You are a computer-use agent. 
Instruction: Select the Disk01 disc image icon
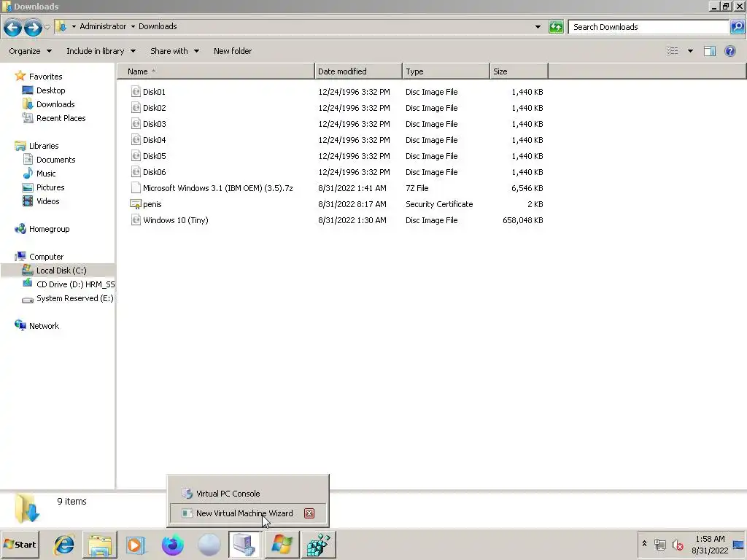point(136,91)
